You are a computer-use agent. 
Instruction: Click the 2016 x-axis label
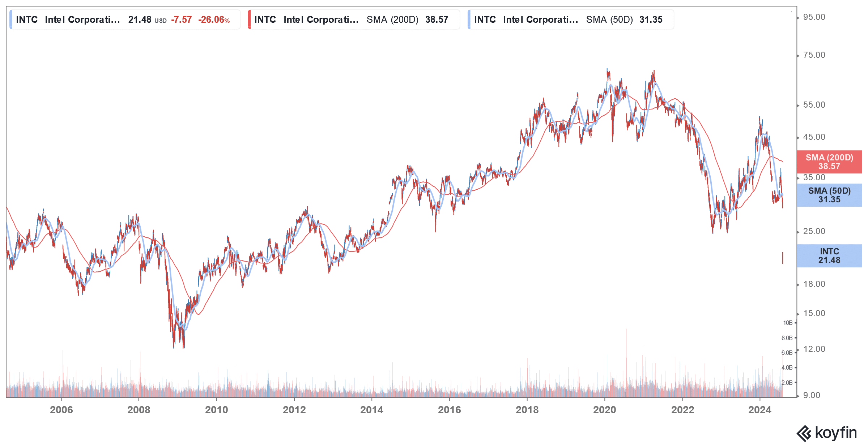449,410
